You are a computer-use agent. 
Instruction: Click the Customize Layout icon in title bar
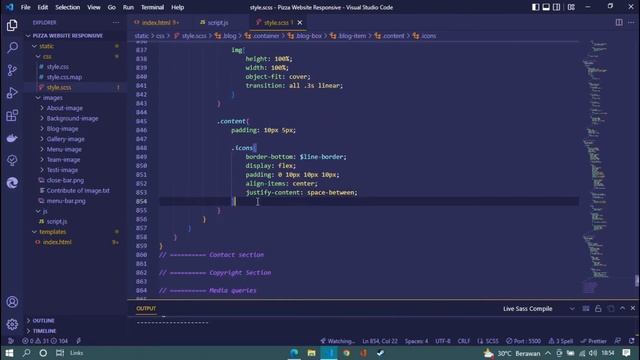pyautogui.click(x=571, y=7)
